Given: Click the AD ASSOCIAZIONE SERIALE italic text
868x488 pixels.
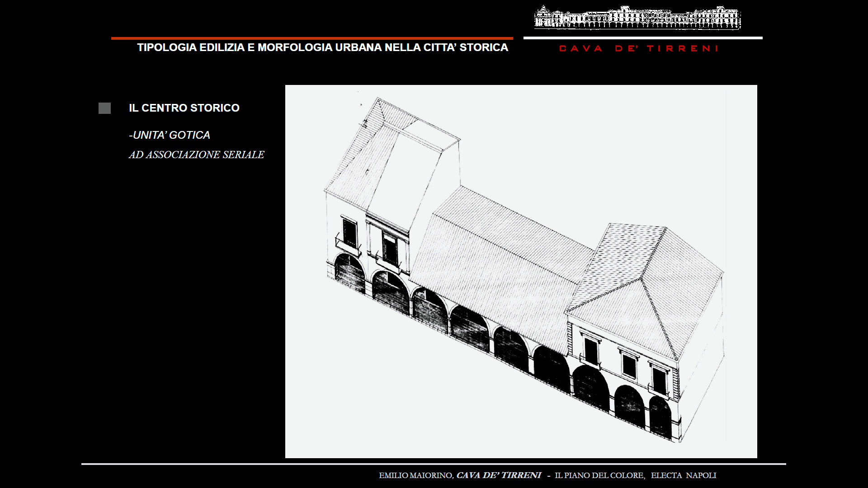Looking at the screenshot, I should 196,155.
